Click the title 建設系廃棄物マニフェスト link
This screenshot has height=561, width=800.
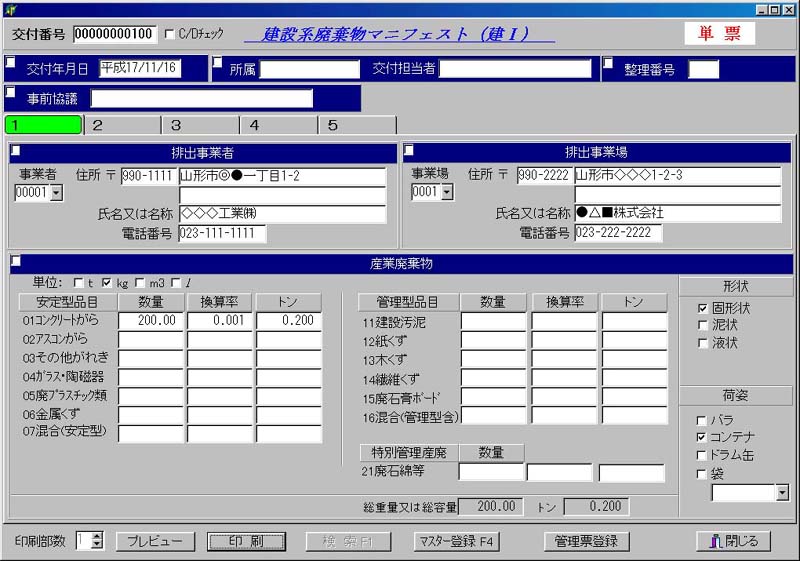click(x=399, y=34)
